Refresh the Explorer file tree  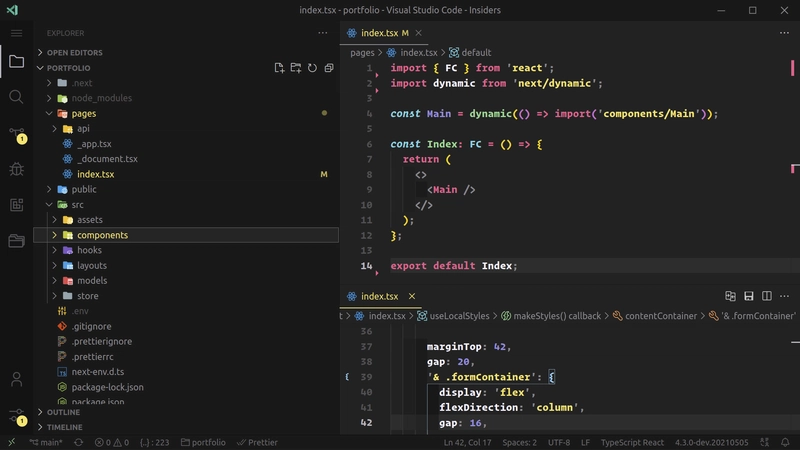[312, 68]
